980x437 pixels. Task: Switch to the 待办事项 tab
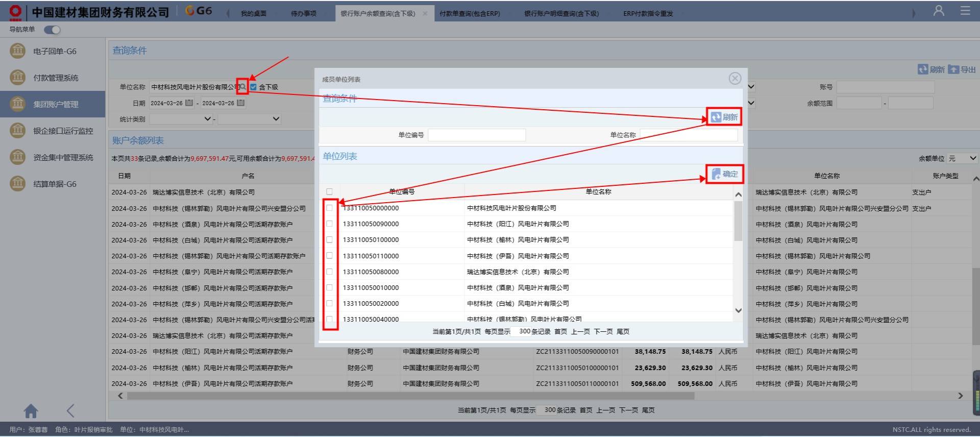(x=304, y=14)
